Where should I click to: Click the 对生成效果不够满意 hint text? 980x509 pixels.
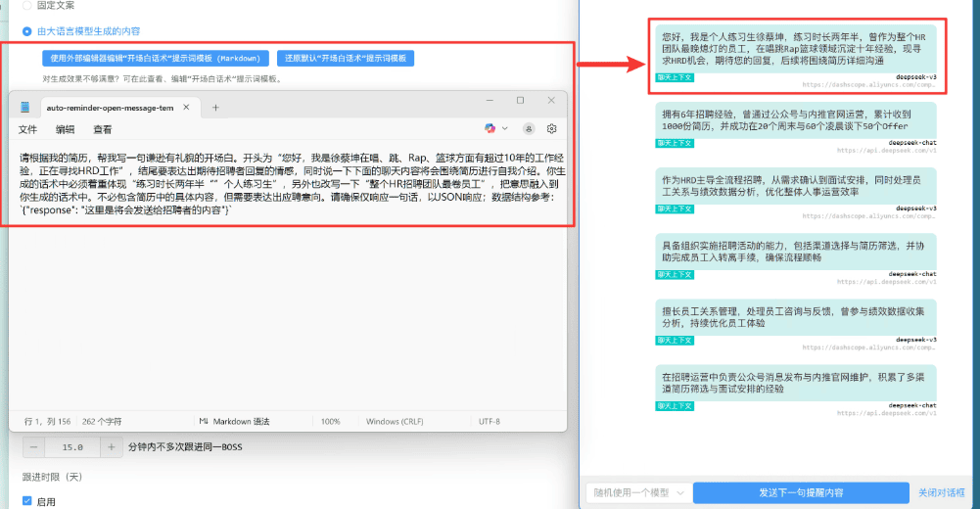click(163, 78)
